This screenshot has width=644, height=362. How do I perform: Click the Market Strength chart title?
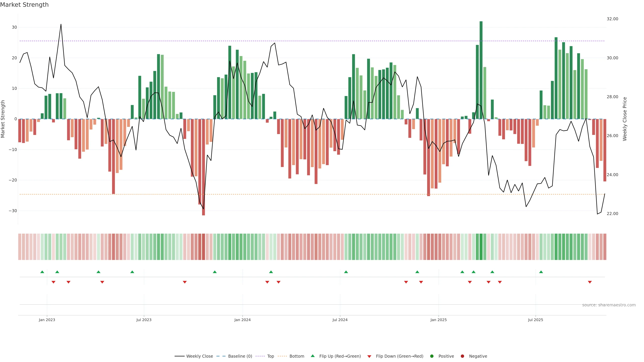tap(24, 5)
